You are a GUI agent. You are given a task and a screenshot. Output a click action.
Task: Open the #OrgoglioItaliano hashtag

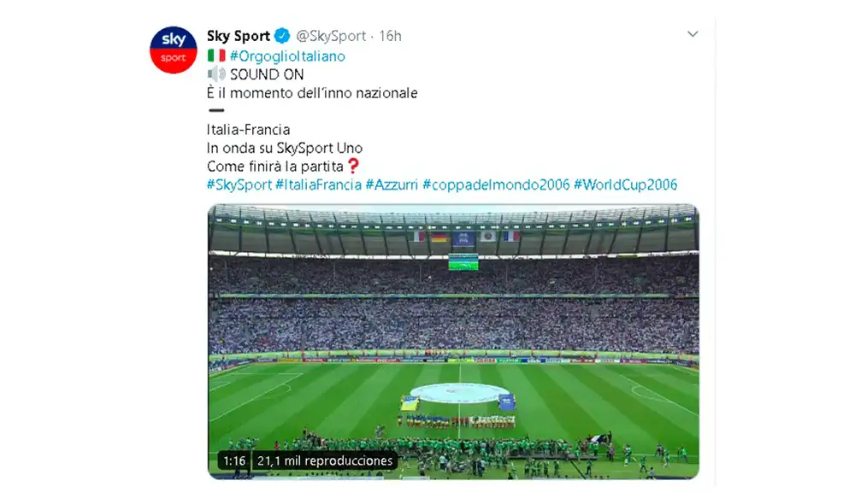(x=287, y=56)
